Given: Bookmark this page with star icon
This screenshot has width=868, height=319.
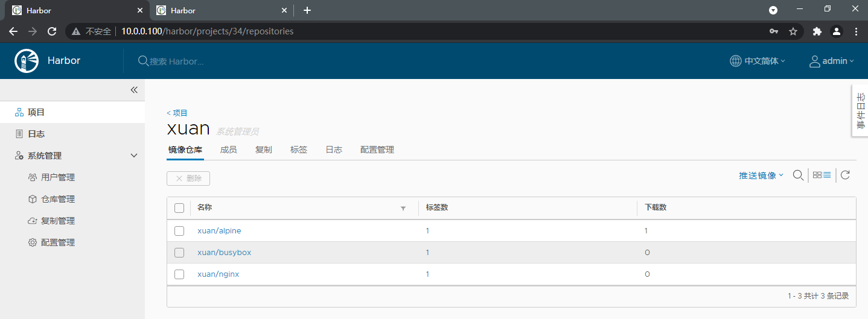Looking at the screenshot, I should (x=793, y=31).
